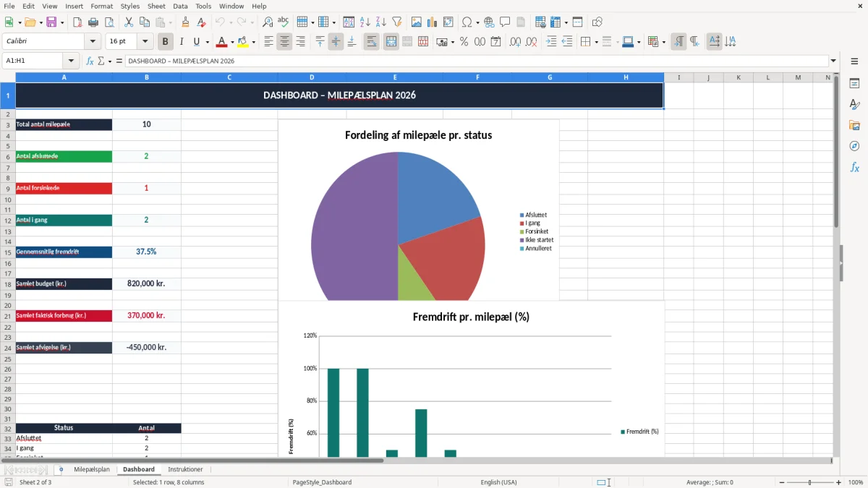Click the Increase Indent icon

[x=551, y=42]
